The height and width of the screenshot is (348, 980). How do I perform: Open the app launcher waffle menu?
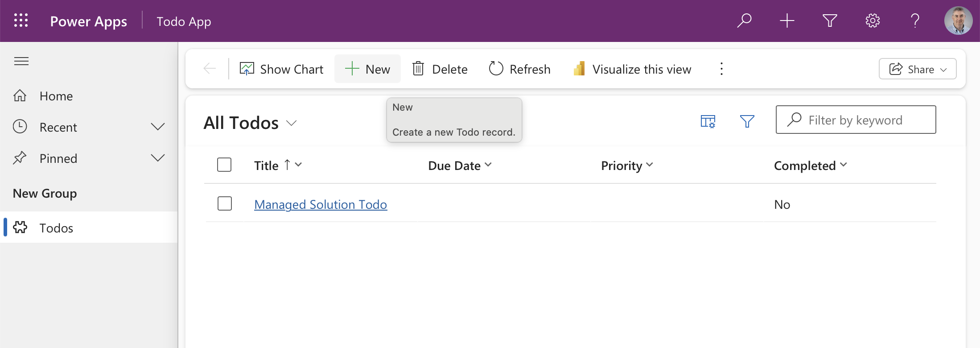[x=21, y=21]
